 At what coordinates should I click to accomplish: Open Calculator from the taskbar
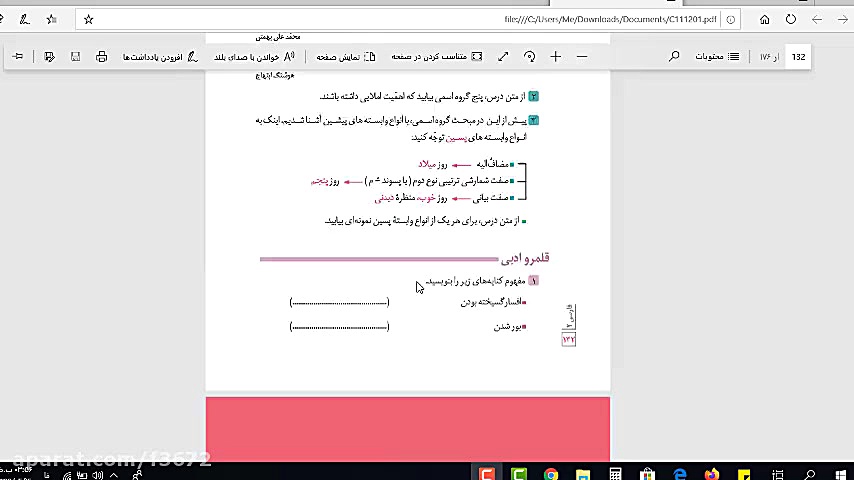coord(615,474)
